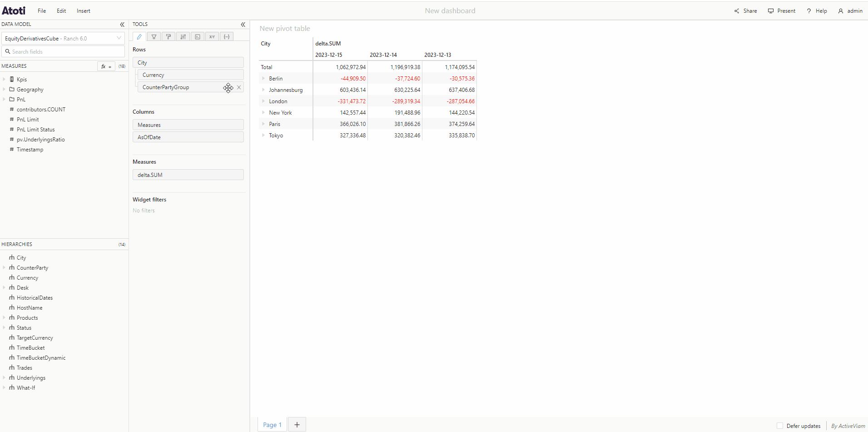Select the Trades hierarchy
Image resolution: width=868 pixels, height=432 pixels.
tap(24, 368)
